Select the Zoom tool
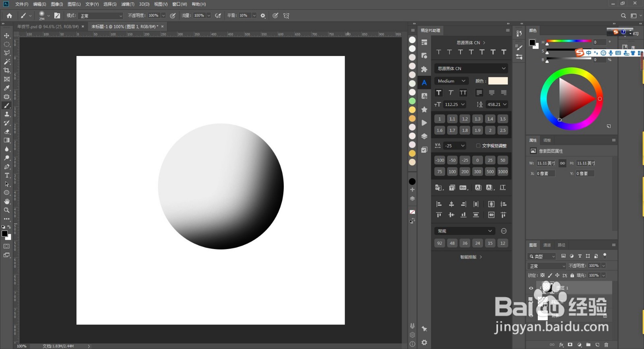644x349 pixels. tap(7, 210)
